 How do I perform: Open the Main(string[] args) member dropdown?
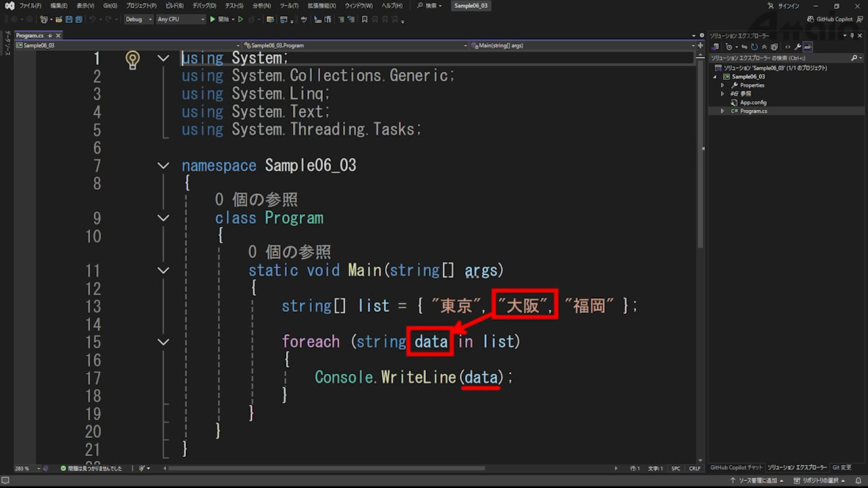[583, 45]
